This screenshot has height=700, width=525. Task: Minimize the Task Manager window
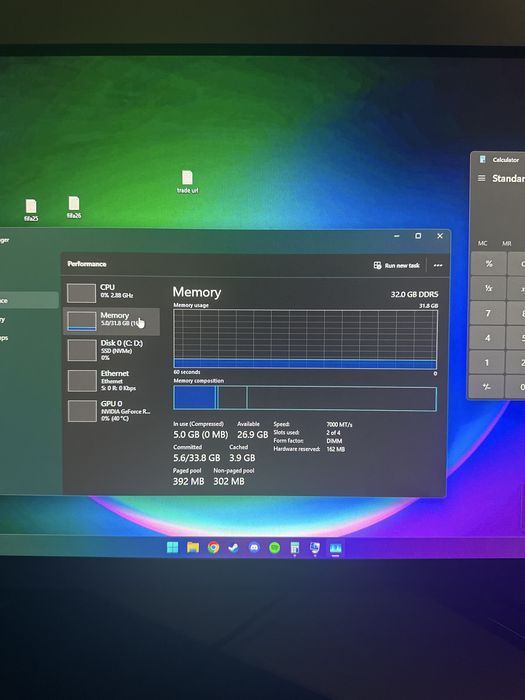coord(396,236)
